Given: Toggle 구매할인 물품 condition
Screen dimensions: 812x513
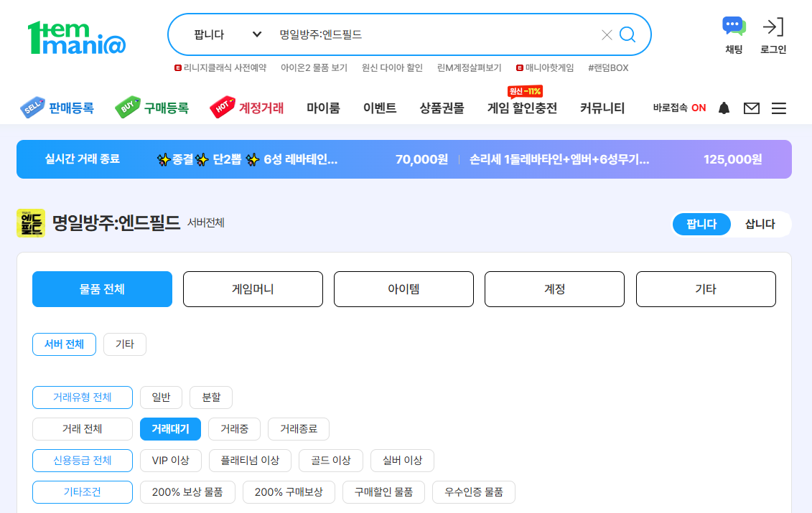Looking at the screenshot, I should pyautogui.click(x=383, y=491).
